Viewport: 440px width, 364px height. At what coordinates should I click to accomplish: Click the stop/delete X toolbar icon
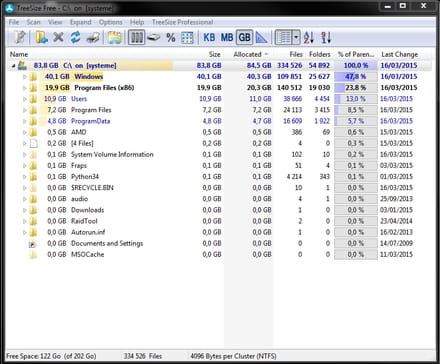pyautogui.click(x=58, y=37)
